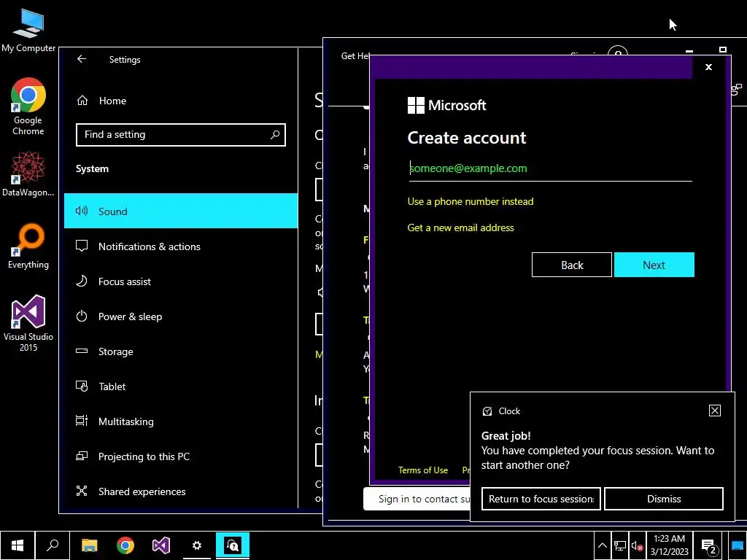Screen dimensions: 747x560
Task: Click Back button in Create account dialog
Action: pyautogui.click(x=572, y=265)
